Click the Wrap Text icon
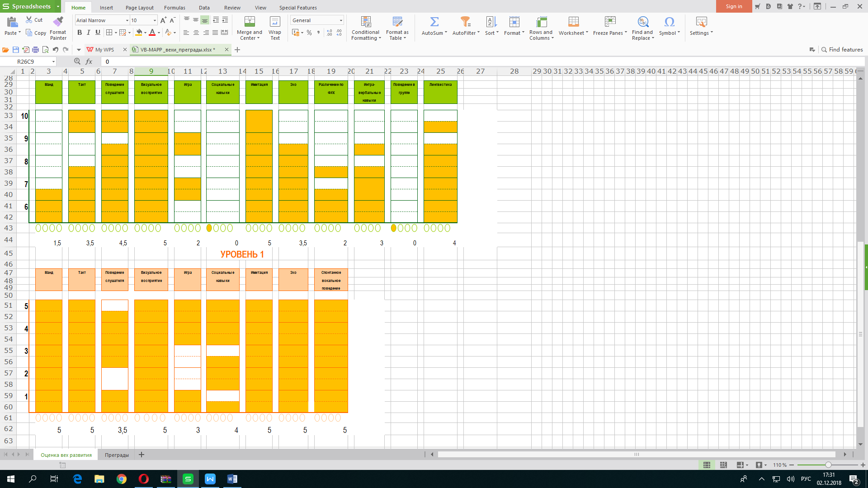Viewport: 868px width, 488px height. [x=274, y=22]
